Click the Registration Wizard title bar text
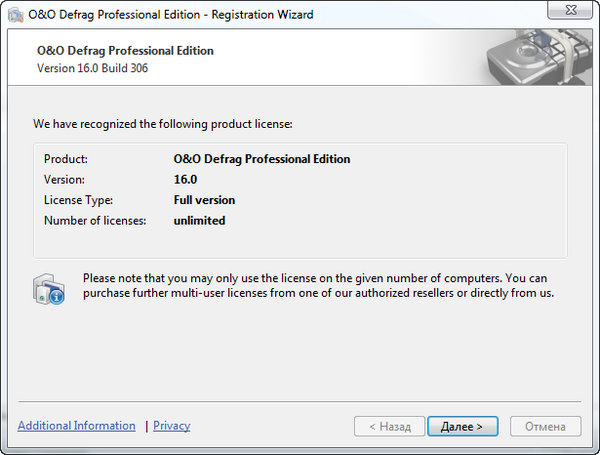This screenshot has width=600, height=455. click(x=171, y=15)
